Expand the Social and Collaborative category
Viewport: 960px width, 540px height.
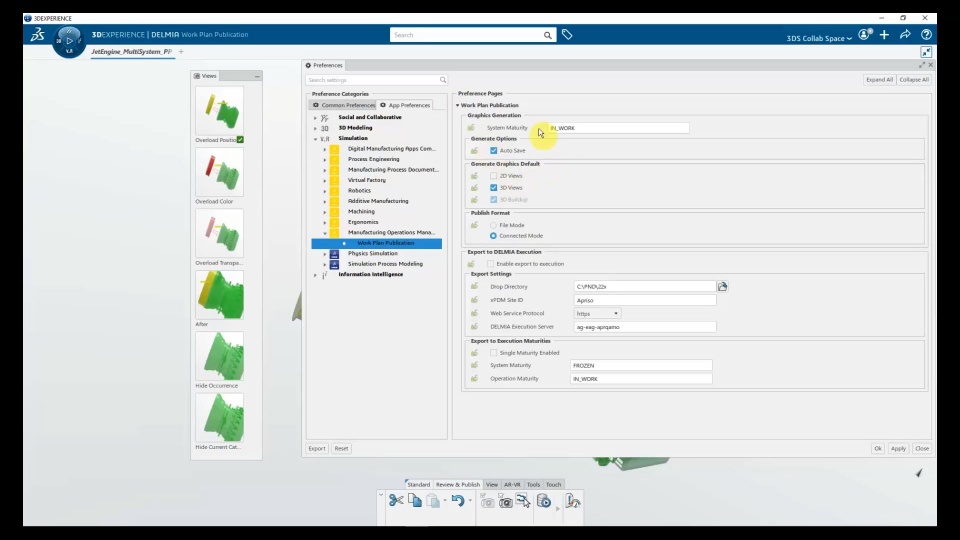(x=315, y=118)
